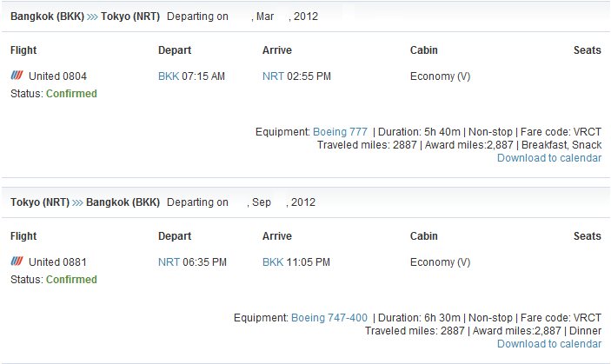Screen dimensions: 611x364
Task: Download the Tokyo to Bangkok flight to calendar
Action: (549, 344)
